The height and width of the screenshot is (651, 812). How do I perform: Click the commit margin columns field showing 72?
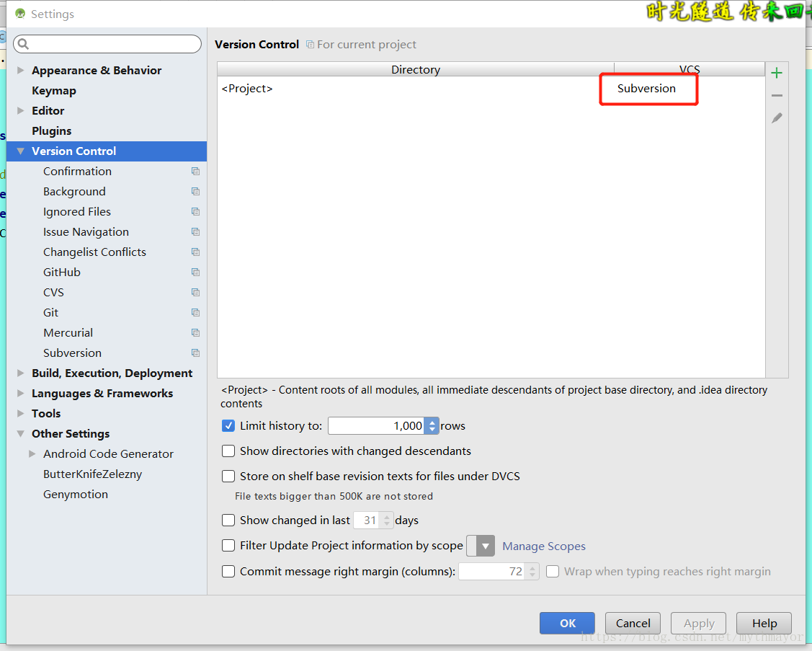point(493,571)
